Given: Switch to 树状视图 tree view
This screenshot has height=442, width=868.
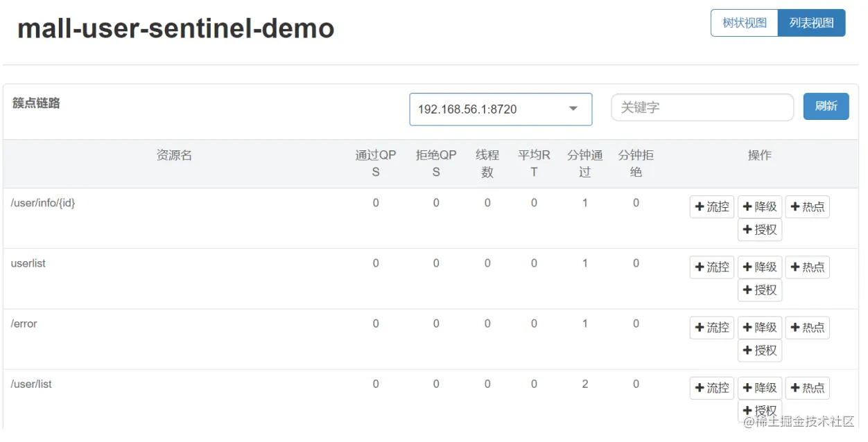Looking at the screenshot, I should click(x=744, y=23).
